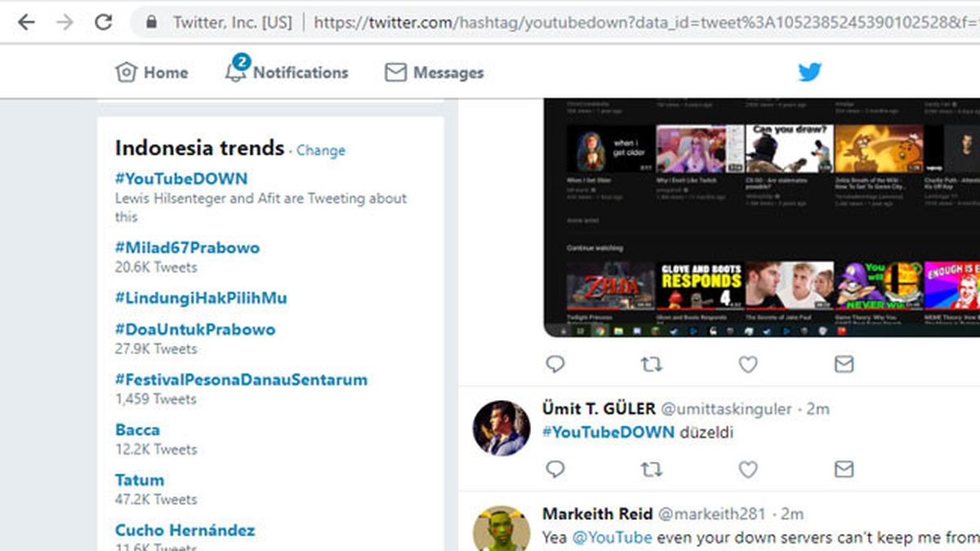Reply to the YouTube screenshot tweet

pos(555,364)
